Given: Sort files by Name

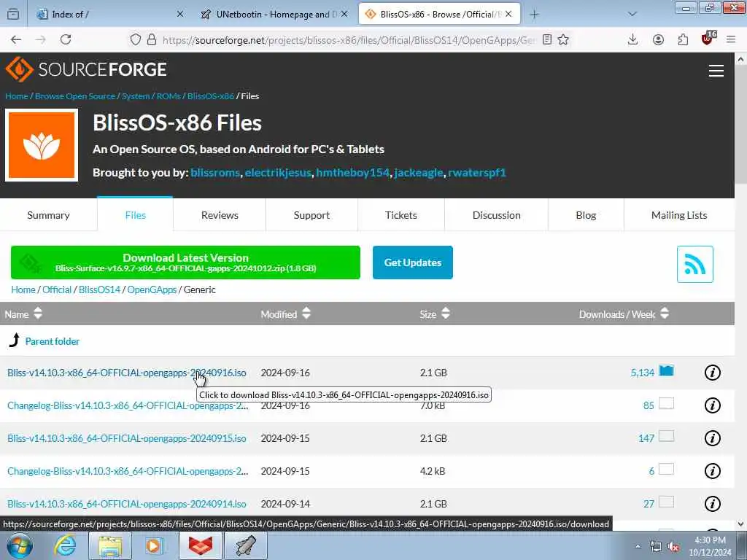Looking at the screenshot, I should [x=23, y=314].
